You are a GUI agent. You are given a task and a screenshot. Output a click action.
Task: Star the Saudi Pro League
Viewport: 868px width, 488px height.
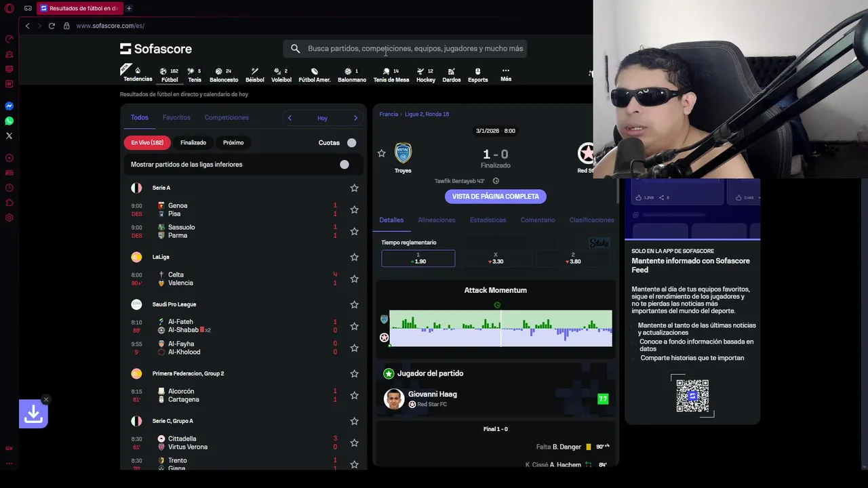point(354,304)
